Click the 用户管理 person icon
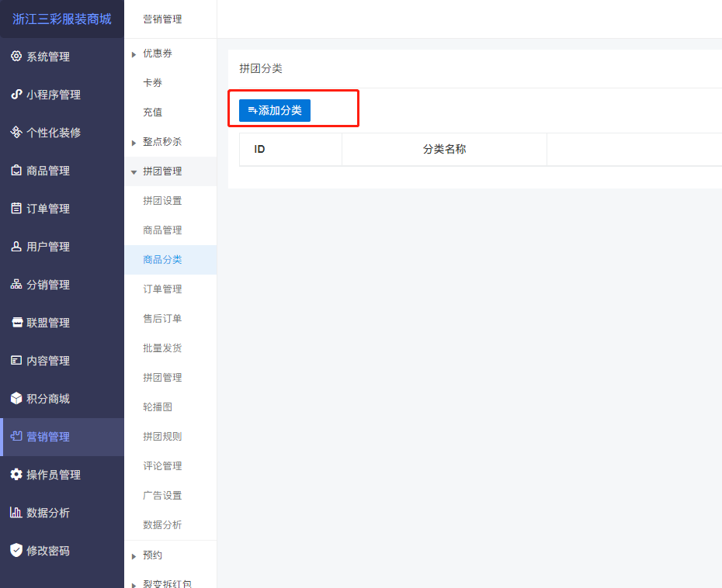The image size is (722, 588). [x=16, y=246]
